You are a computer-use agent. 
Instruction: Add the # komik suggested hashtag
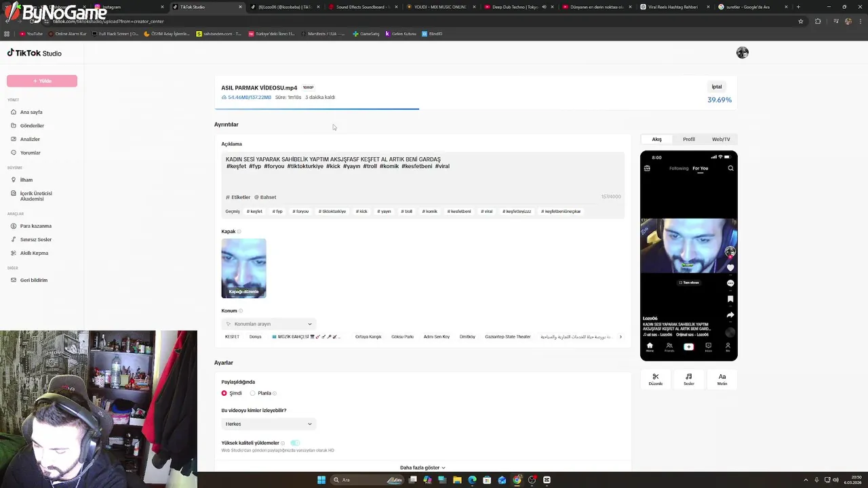[430, 211]
